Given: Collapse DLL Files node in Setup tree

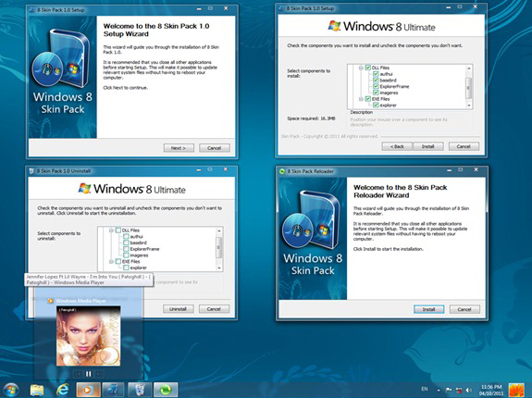Looking at the screenshot, I should click(x=361, y=68).
